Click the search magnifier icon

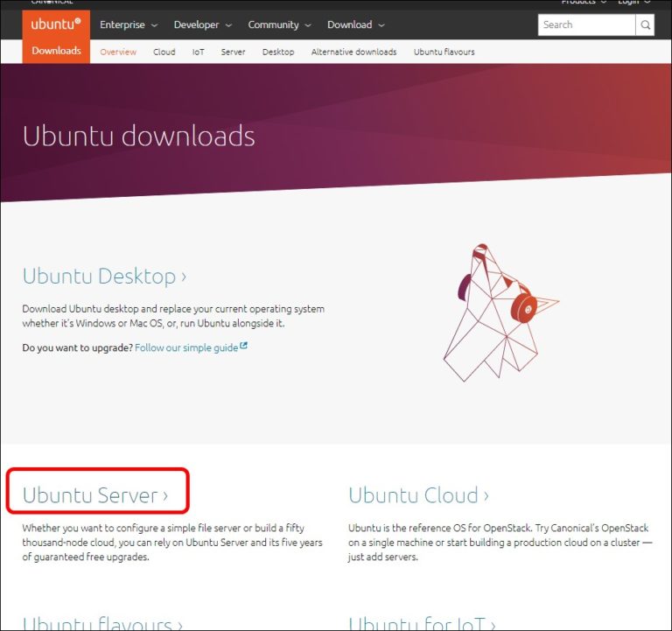point(646,25)
